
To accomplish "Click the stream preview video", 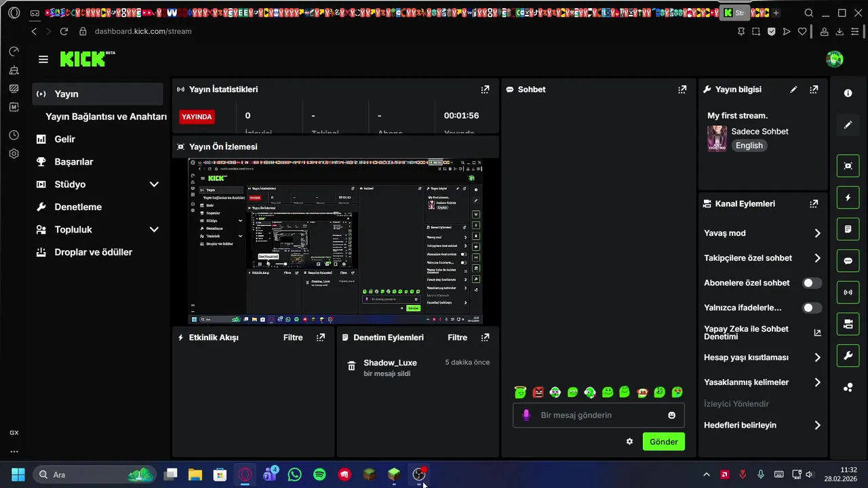I will (336, 241).
